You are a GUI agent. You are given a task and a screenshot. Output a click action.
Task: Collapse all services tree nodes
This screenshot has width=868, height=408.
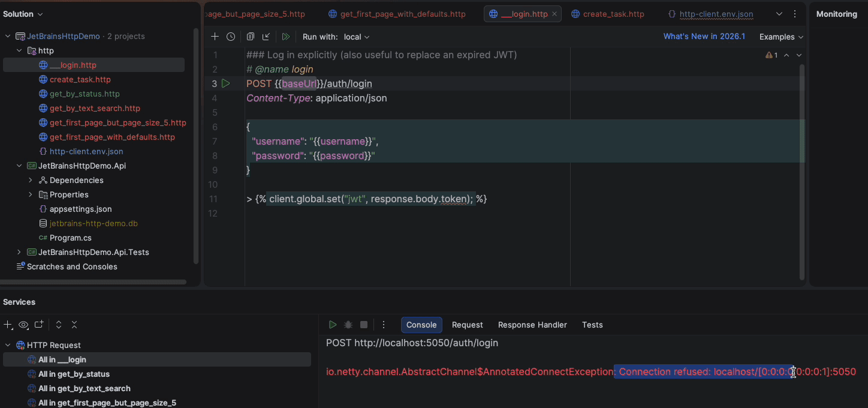click(74, 325)
